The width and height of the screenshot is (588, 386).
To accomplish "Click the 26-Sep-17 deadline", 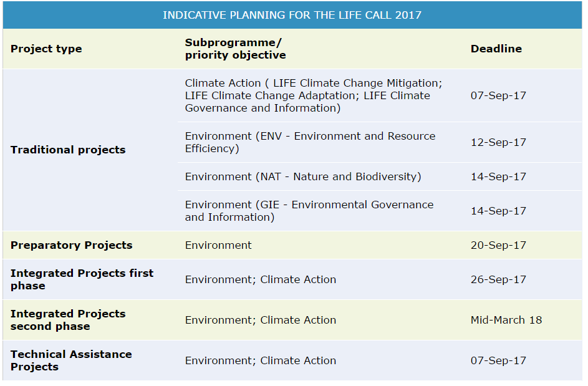I will point(498,279).
